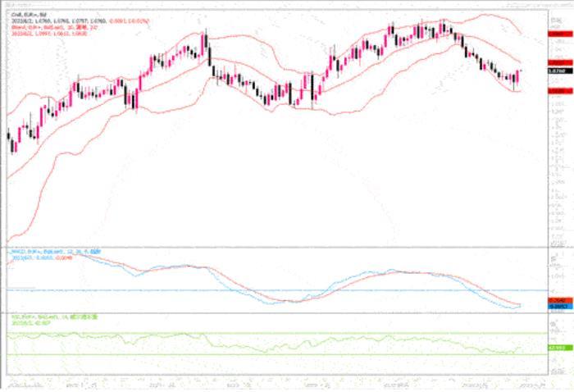
Task: Click the orange MACD signal value tag
Action: pos(560,300)
